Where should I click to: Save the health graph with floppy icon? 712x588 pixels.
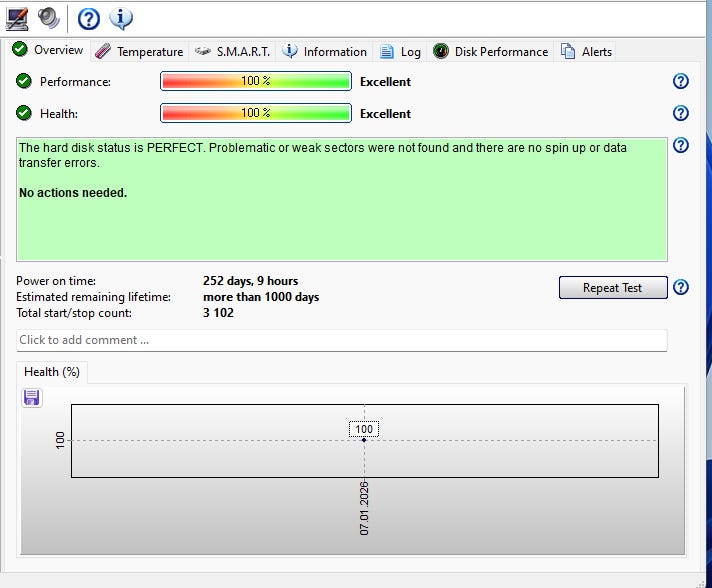coord(31,397)
